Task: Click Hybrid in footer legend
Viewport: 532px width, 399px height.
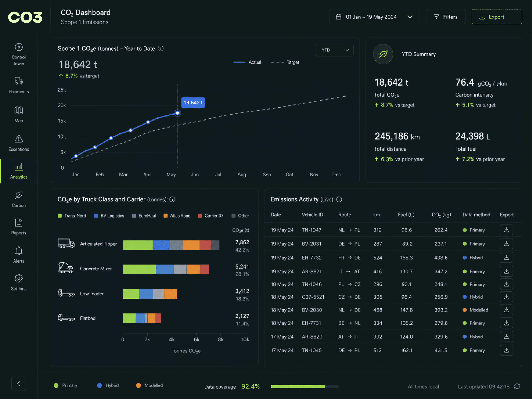Action: pyautogui.click(x=108, y=385)
